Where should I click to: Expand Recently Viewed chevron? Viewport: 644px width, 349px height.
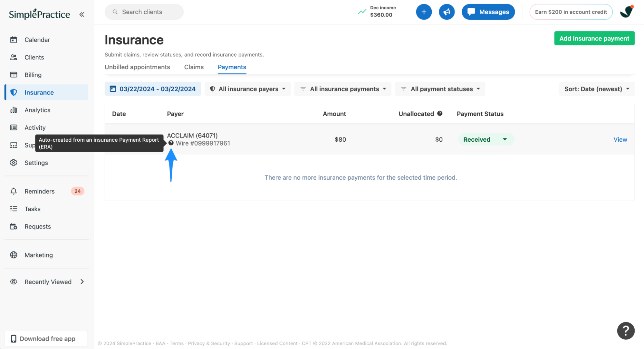[x=82, y=282]
